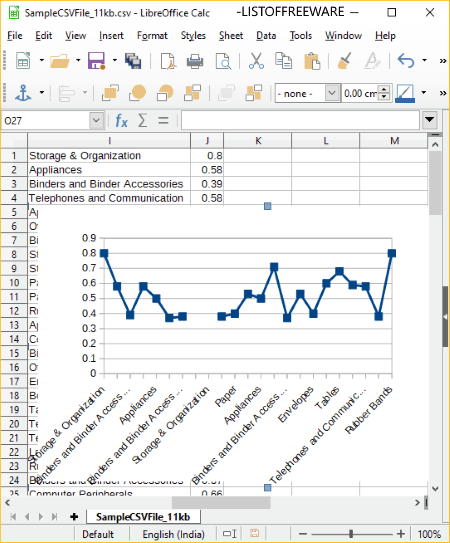Click the Anchor icon in drawing toolbar
This screenshot has height=543, width=450.
[23, 93]
